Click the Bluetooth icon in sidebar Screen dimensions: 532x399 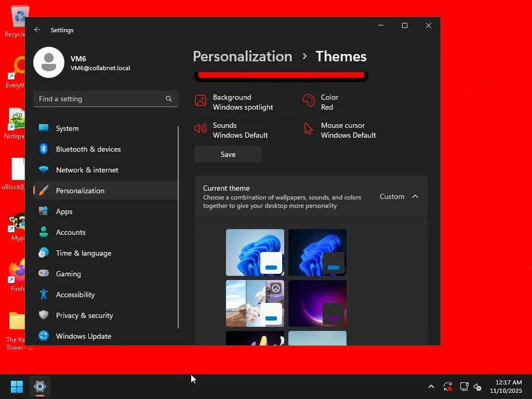44,149
